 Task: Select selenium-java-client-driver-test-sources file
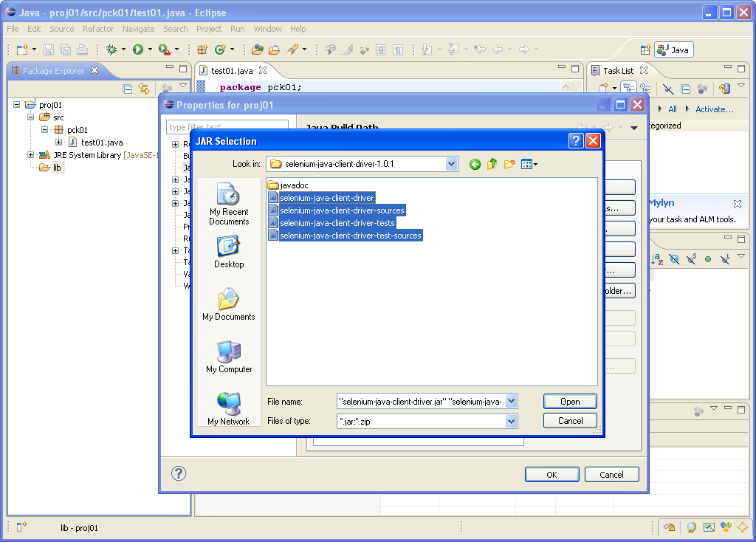pos(346,236)
